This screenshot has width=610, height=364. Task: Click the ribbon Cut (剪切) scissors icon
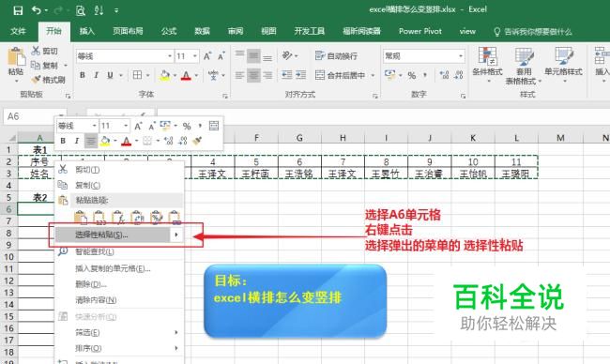coord(36,51)
